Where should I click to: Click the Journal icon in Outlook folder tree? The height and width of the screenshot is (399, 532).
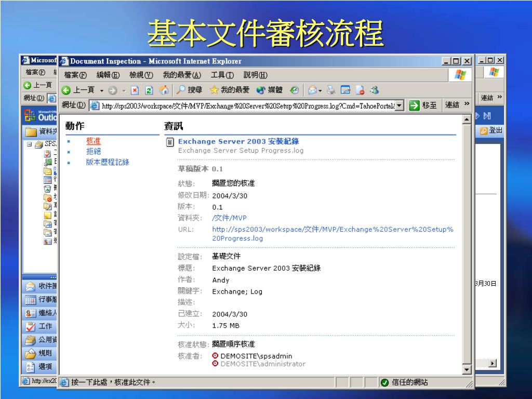point(47,162)
